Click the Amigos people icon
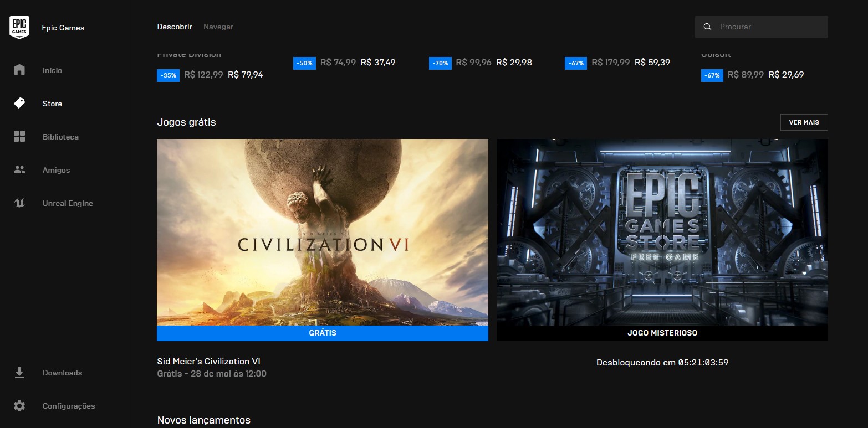The width and height of the screenshot is (868, 428). 19,170
